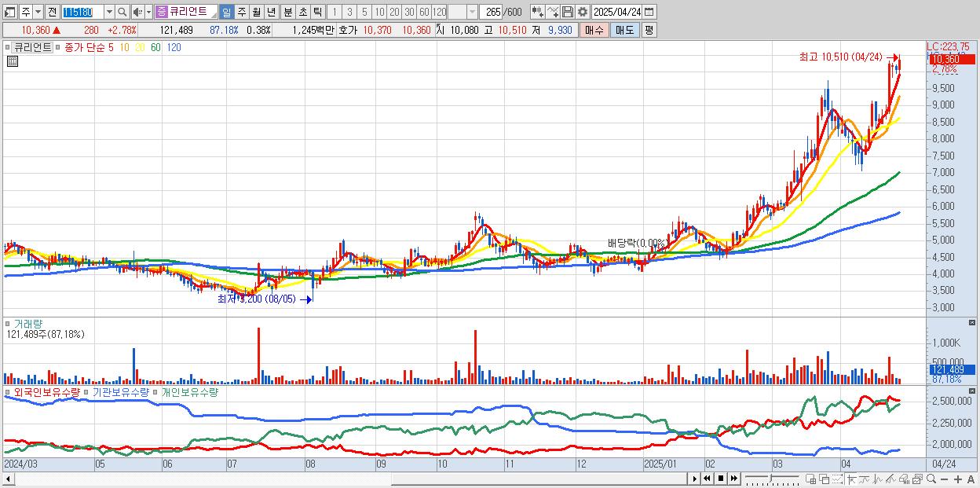Click the 기관보유수량 legend label
The height and width of the screenshot is (488, 980).
click(121, 391)
